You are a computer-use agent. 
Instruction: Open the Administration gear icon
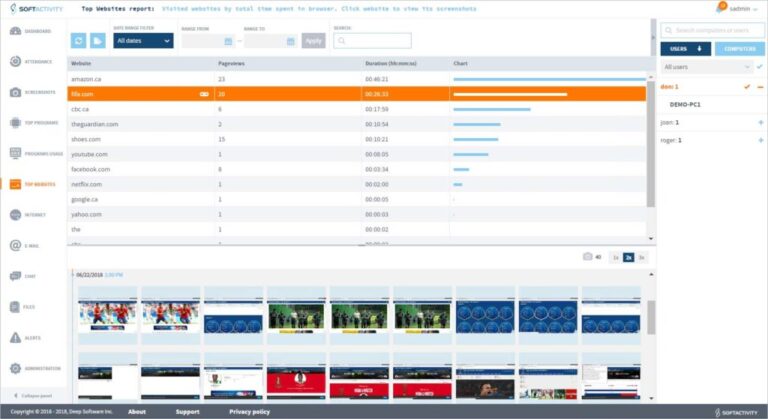pos(15,368)
